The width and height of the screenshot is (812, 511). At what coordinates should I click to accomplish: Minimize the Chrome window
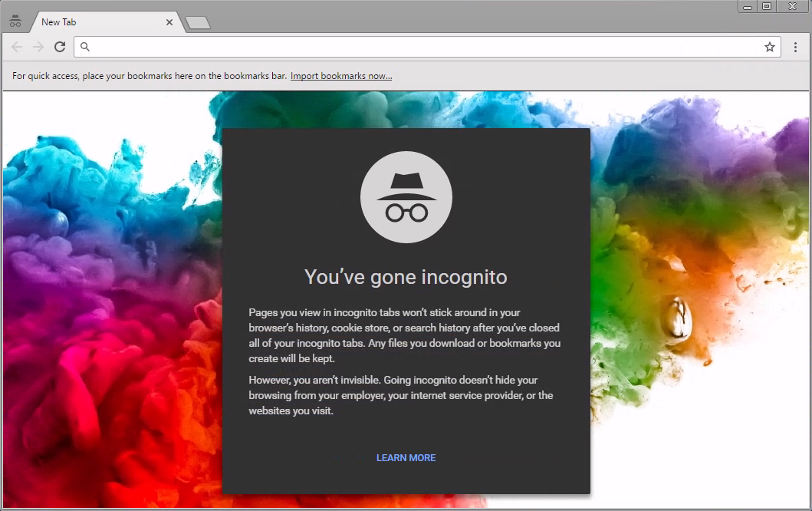coord(748,6)
